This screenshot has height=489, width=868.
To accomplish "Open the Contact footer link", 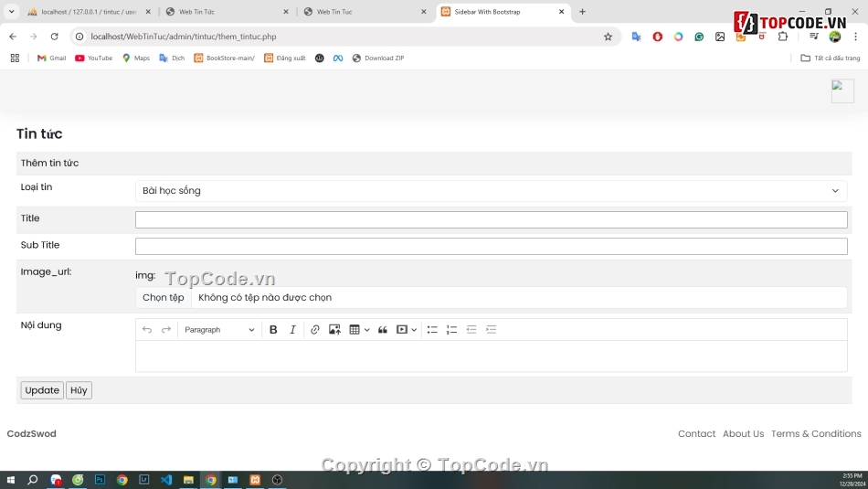I will tap(696, 433).
